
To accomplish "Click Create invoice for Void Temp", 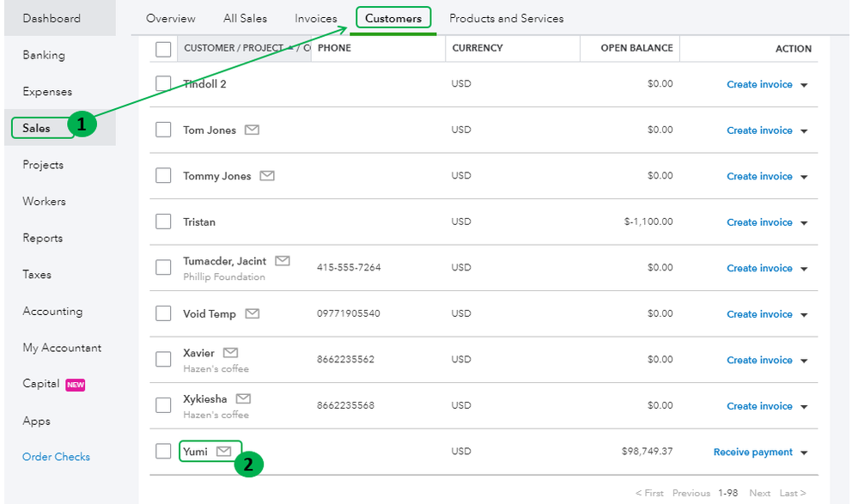I will pyautogui.click(x=759, y=314).
